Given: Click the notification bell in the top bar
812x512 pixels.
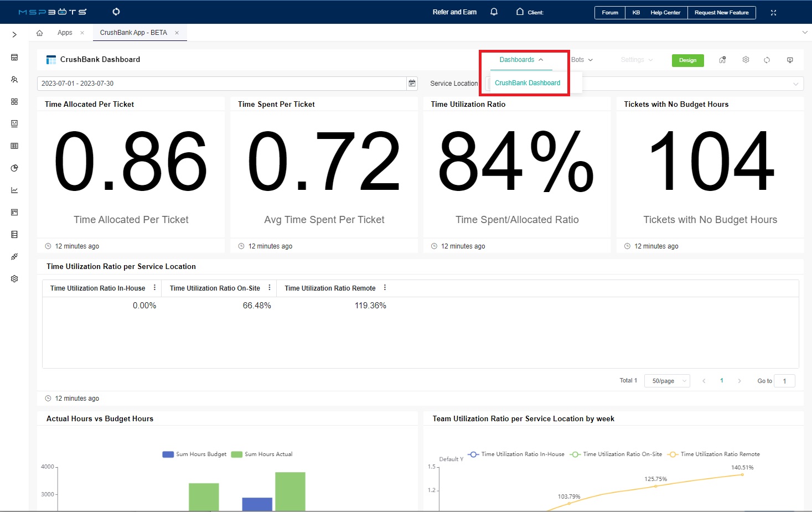Looking at the screenshot, I should click(x=494, y=12).
